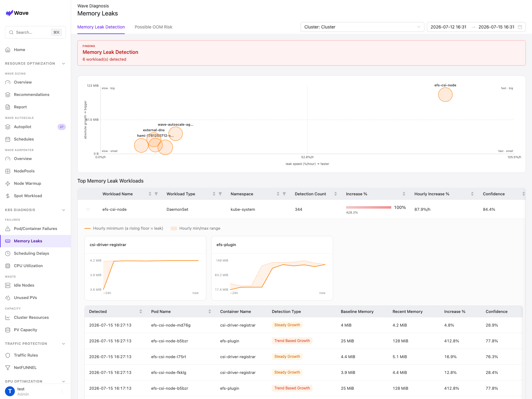Screen dimensions: 532x399
Task: Click the Memory Leaks memory icon
Action: [x=8, y=241]
